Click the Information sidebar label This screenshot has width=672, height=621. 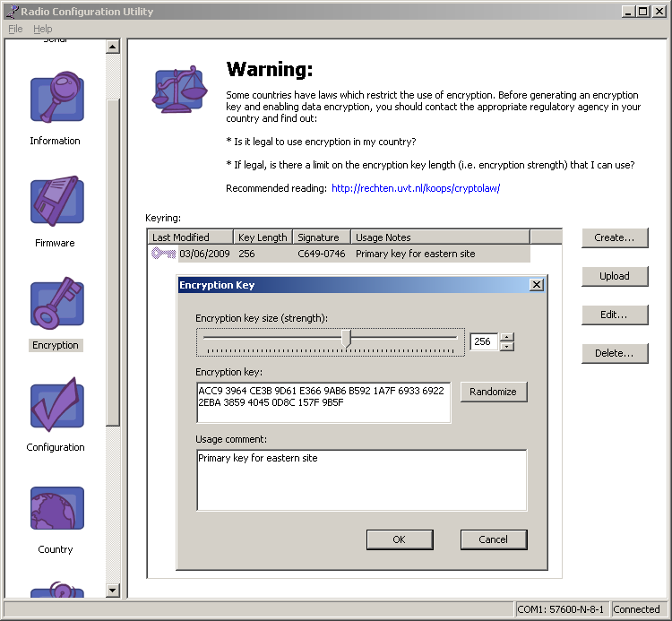[55, 141]
